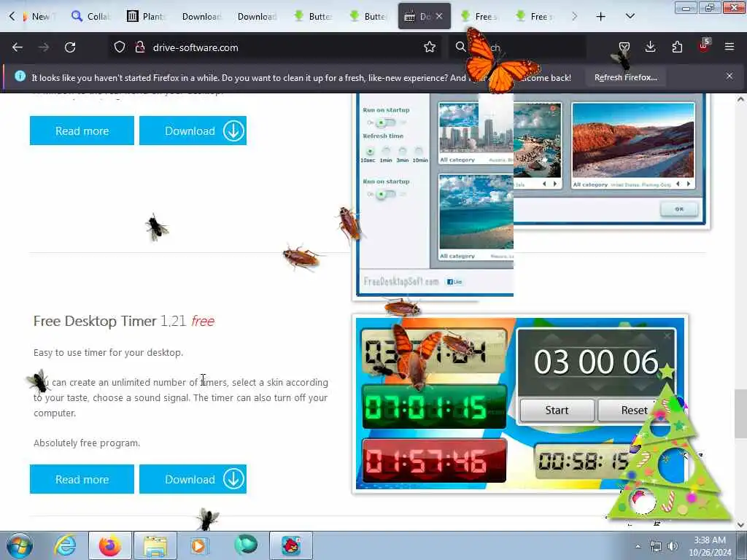Show hidden tray icons arrow
The height and width of the screenshot is (560, 747).
coord(638,547)
